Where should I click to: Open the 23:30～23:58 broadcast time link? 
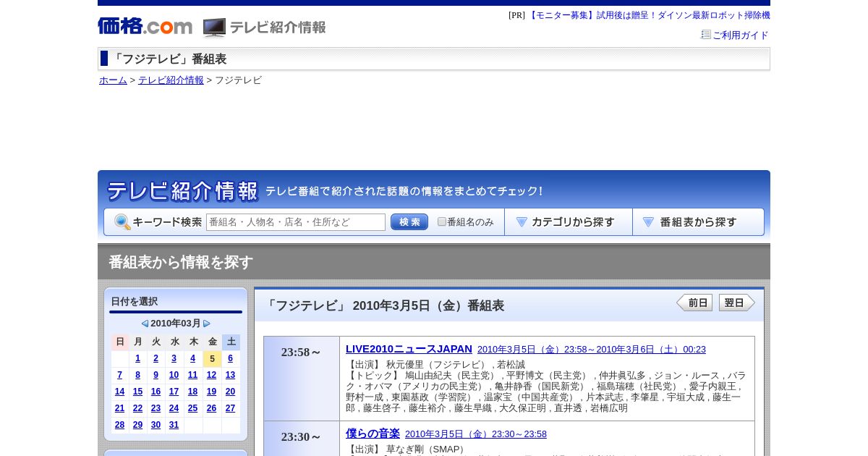[x=476, y=434]
